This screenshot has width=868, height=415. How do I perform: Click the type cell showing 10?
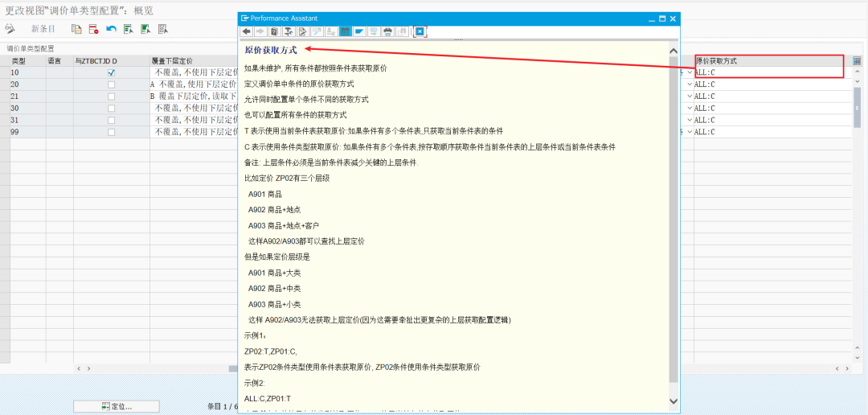click(27, 72)
